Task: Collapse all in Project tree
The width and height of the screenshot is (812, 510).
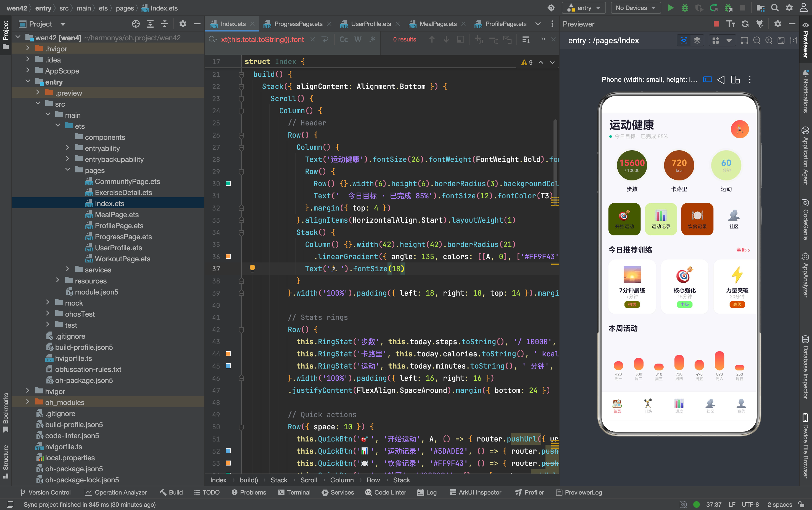Action: [165, 24]
